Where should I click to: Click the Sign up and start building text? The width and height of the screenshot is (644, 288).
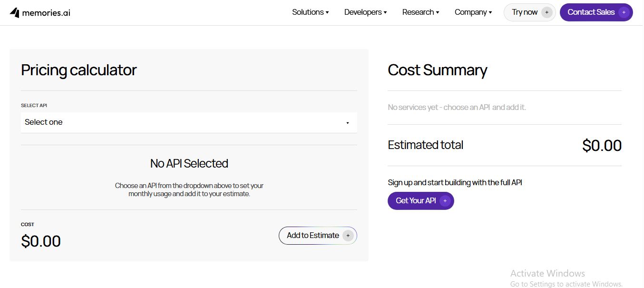tap(455, 183)
